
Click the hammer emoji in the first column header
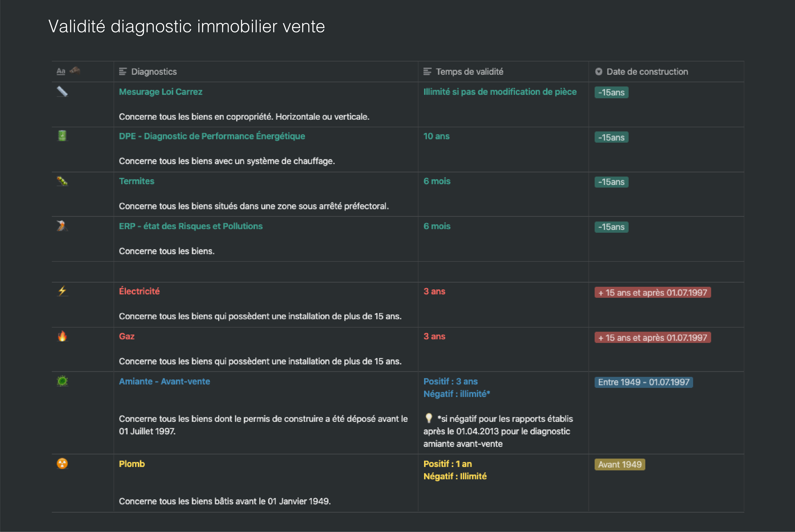pos(75,71)
